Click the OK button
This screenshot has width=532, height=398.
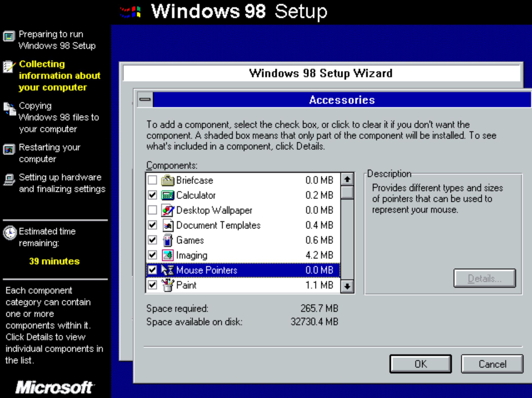[x=420, y=364]
